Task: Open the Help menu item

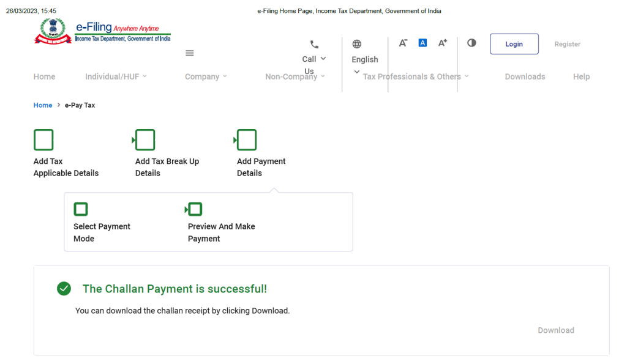Action: [x=582, y=76]
